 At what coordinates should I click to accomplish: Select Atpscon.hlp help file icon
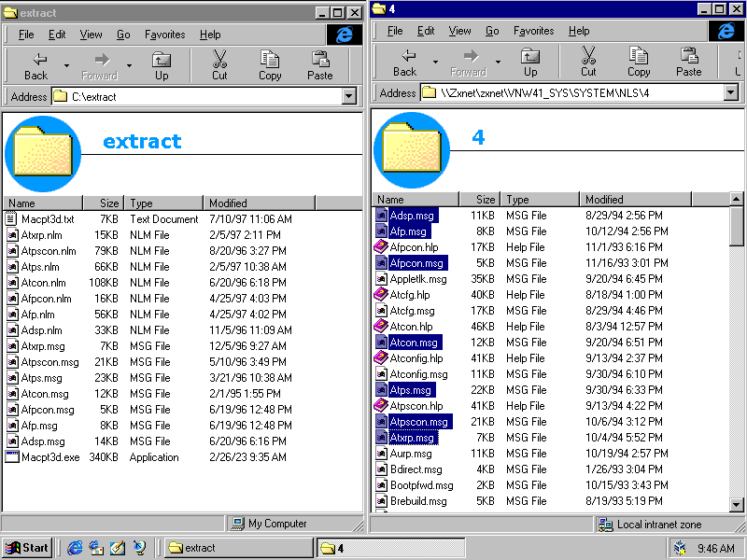[381, 405]
